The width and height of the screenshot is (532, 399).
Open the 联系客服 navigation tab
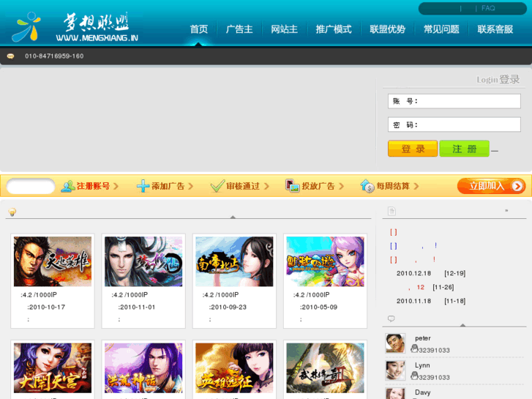coord(495,29)
